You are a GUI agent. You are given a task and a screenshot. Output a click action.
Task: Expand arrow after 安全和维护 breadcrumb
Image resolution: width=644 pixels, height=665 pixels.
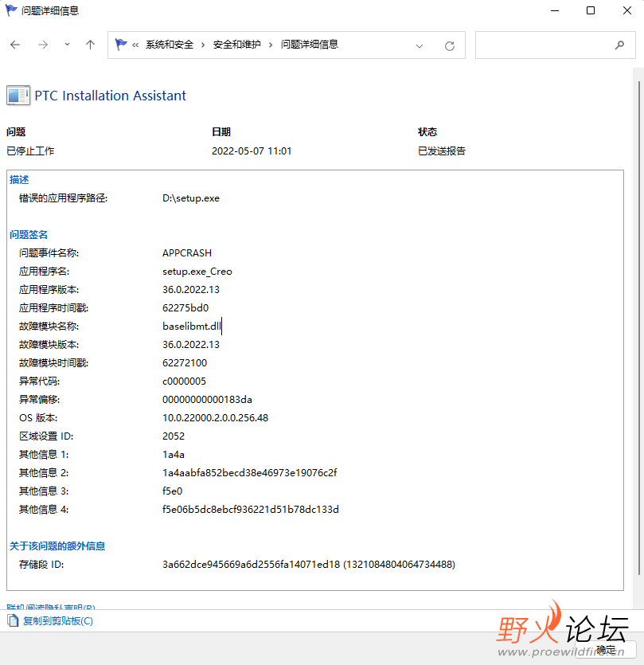271,45
